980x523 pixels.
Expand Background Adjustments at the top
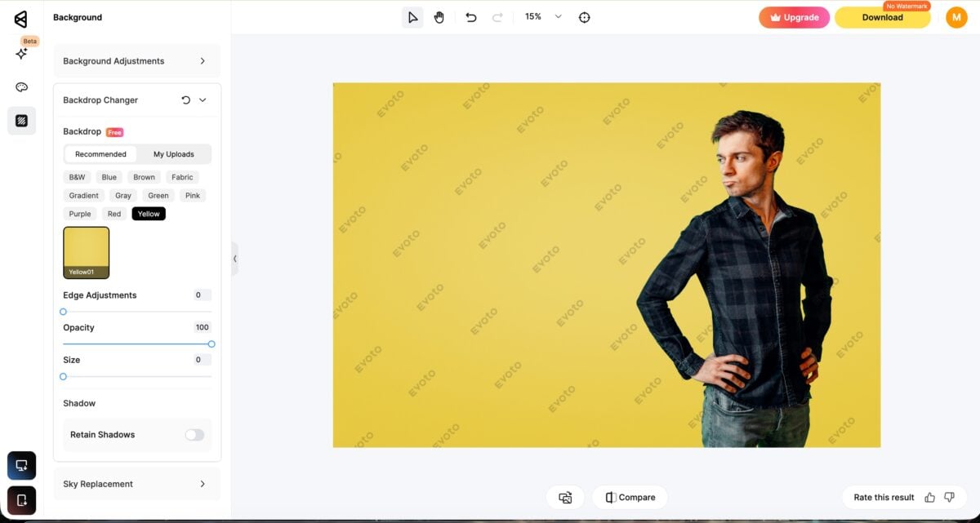136,60
